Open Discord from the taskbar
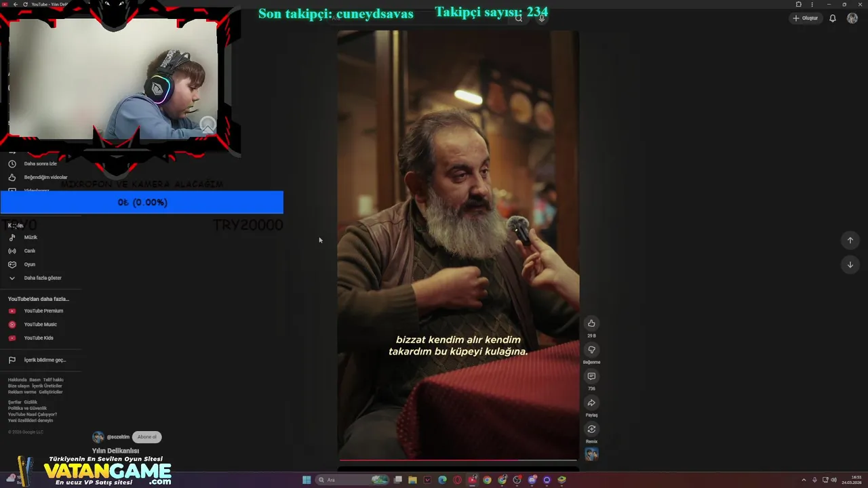The height and width of the screenshot is (488, 868). (532, 480)
